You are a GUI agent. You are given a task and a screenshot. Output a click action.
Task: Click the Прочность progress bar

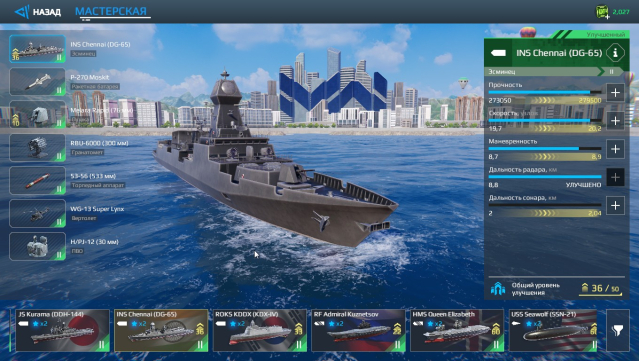[545, 92]
